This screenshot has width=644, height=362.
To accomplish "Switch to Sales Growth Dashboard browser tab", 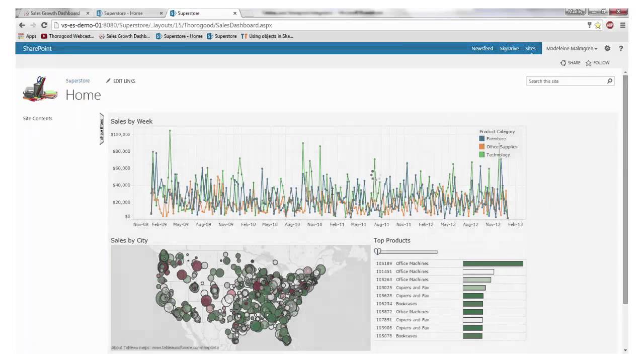I will (x=54, y=13).
